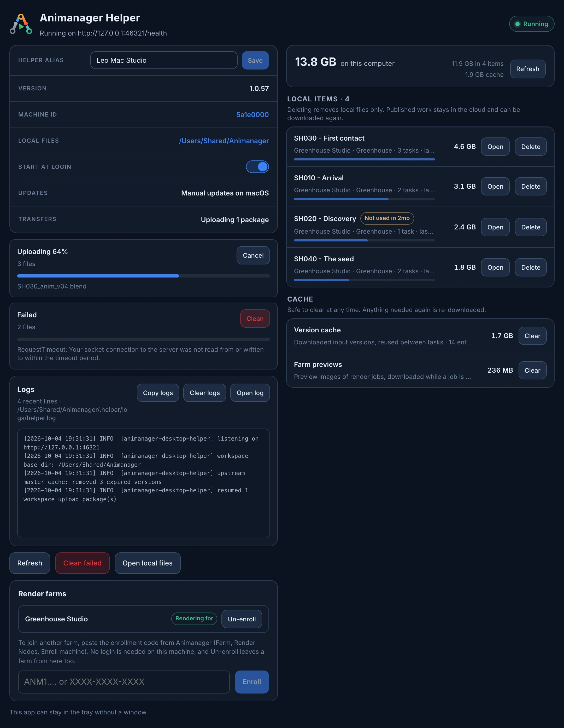The width and height of the screenshot is (564, 728).
Task: Open SH040 - The seed item
Action: 495,267
